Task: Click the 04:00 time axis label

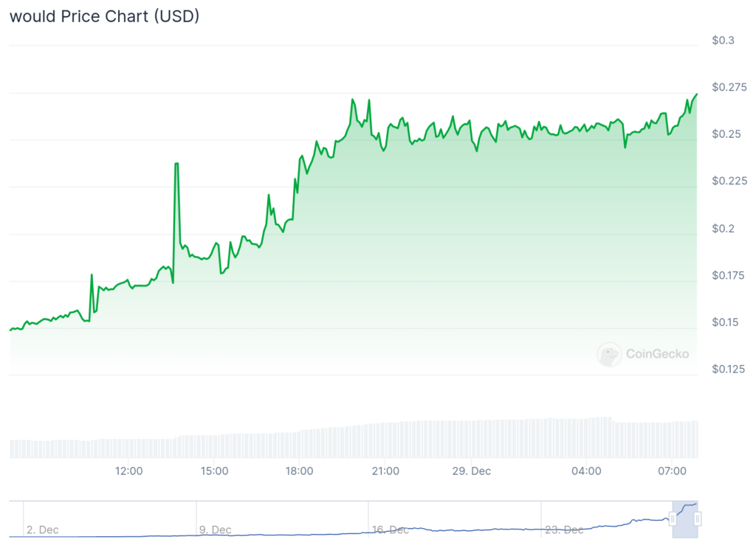Action: (585, 471)
